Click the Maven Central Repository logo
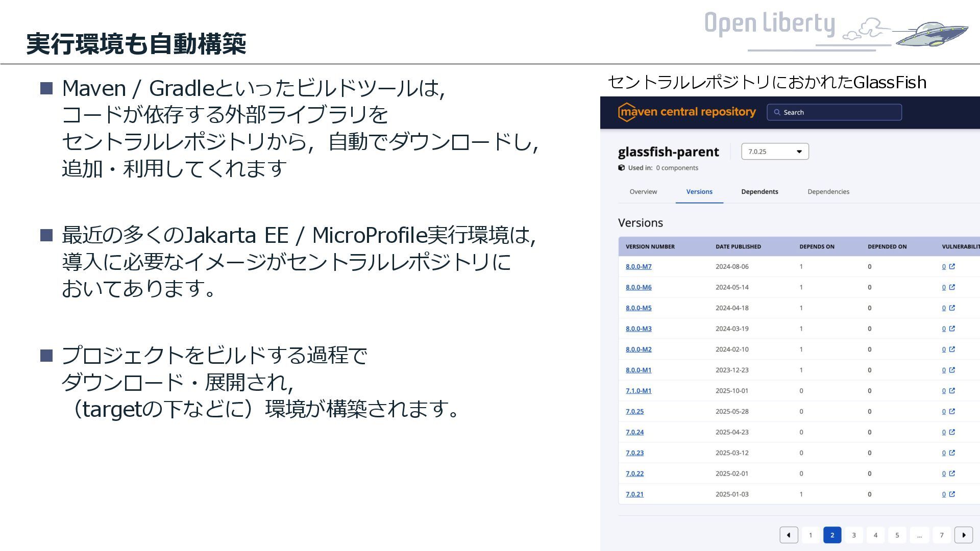The height and width of the screenshot is (551, 980). [x=687, y=112]
